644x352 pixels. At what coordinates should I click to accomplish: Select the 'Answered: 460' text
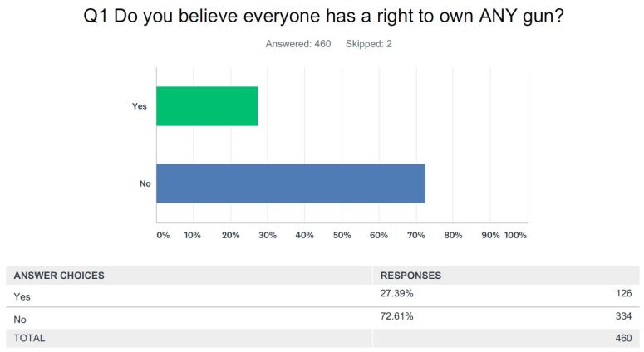298,44
